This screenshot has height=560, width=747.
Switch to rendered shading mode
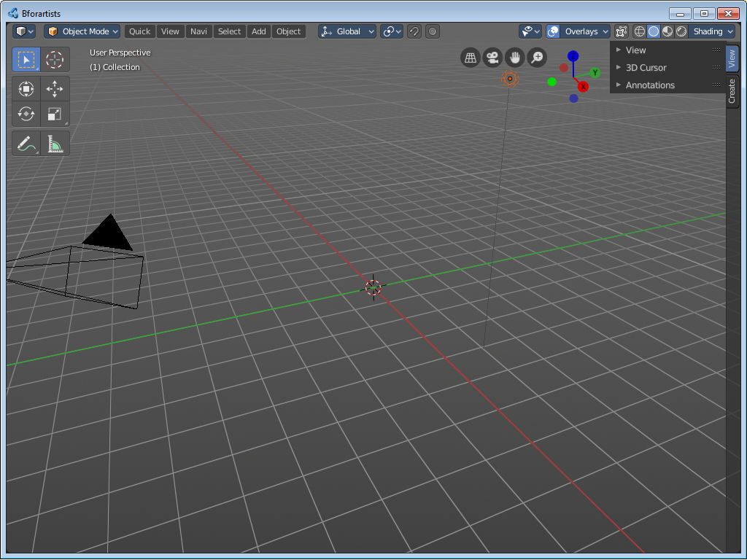click(681, 31)
